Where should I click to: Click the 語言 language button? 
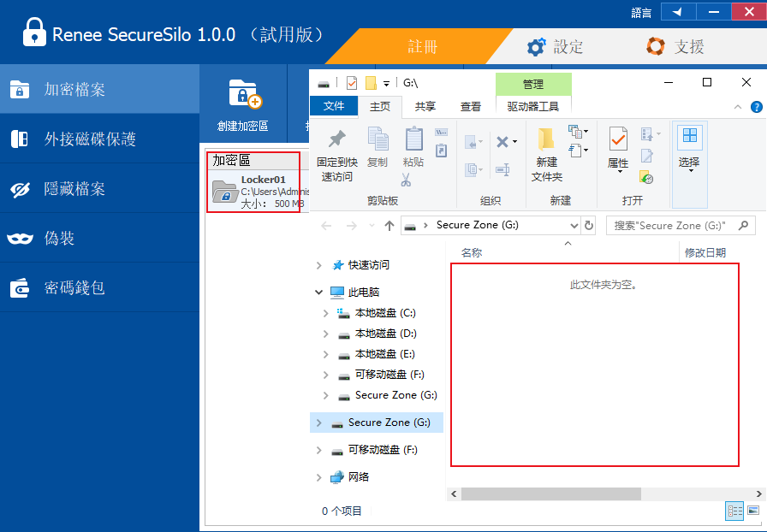tap(641, 13)
